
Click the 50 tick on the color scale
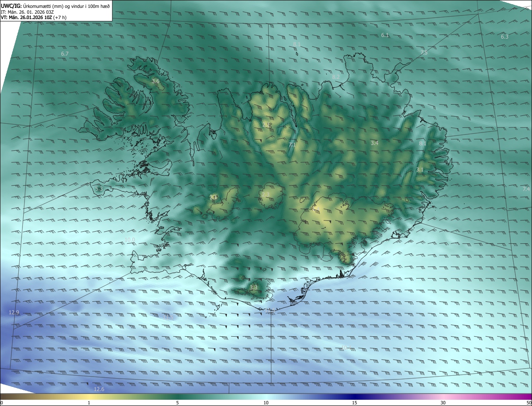click(x=529, y=403)
